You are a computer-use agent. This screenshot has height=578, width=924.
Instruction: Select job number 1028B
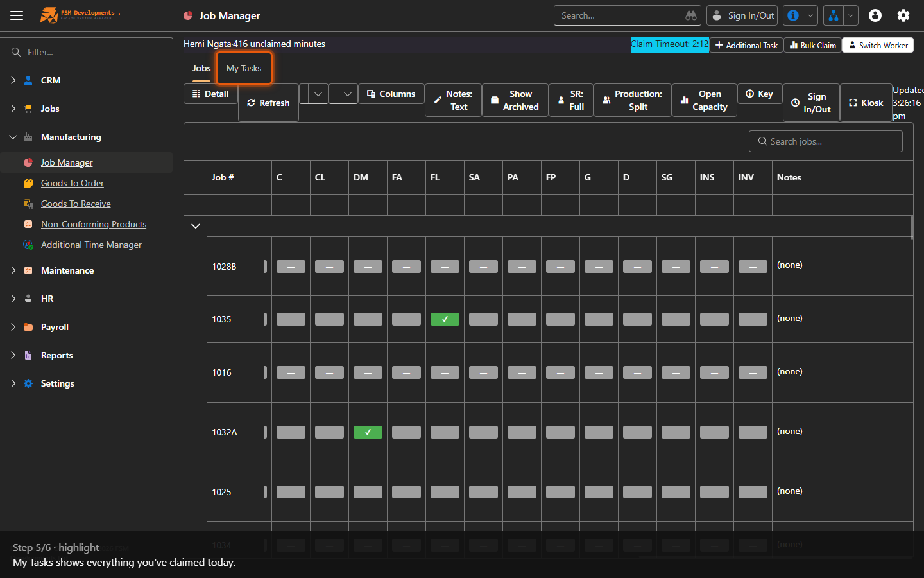224,267
